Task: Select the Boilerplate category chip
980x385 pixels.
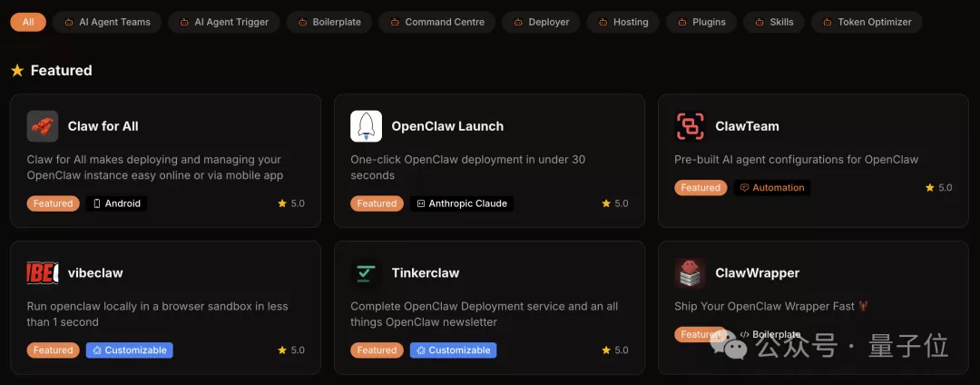Action: pos(329,22)
